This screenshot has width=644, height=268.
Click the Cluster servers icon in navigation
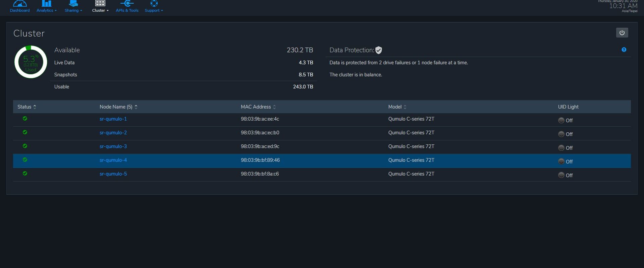click(100, 3)
